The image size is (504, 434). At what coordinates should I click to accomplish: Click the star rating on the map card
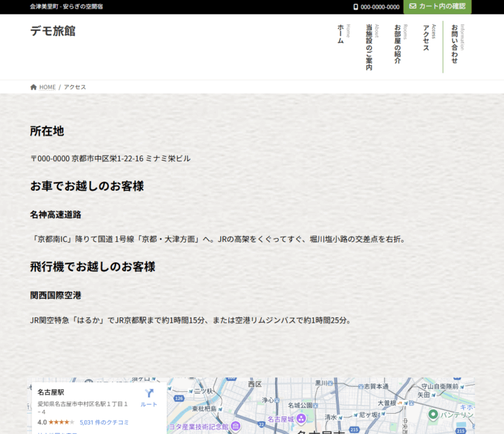coord(61,422)
